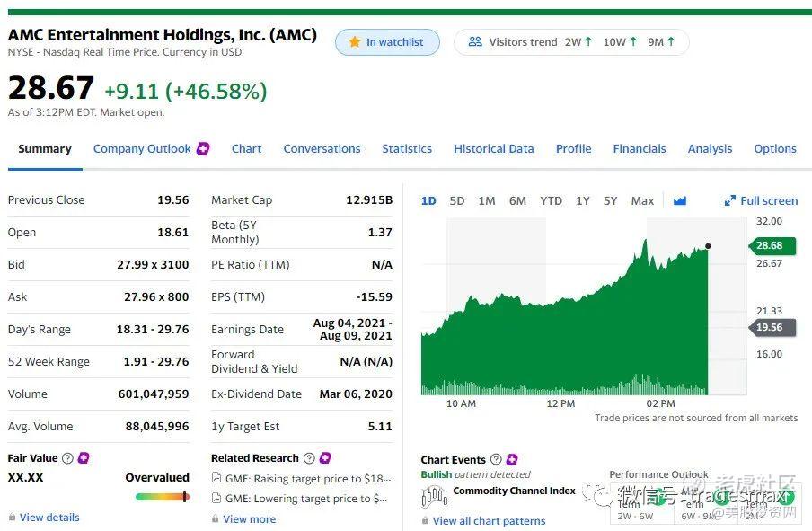Click the Chart Events premium plus badge
The height and width of the screenshot is (531, 812).
pyautogui.click(x=512, y=459)
